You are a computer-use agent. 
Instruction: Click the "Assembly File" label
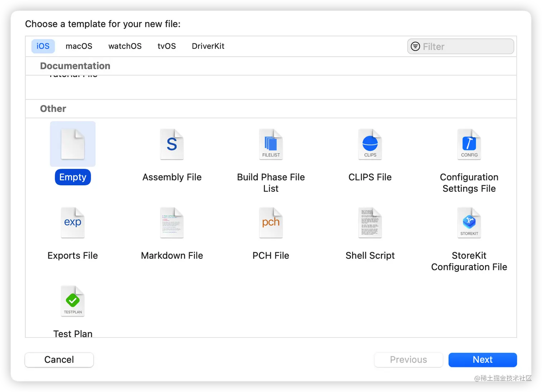[172, 177]
